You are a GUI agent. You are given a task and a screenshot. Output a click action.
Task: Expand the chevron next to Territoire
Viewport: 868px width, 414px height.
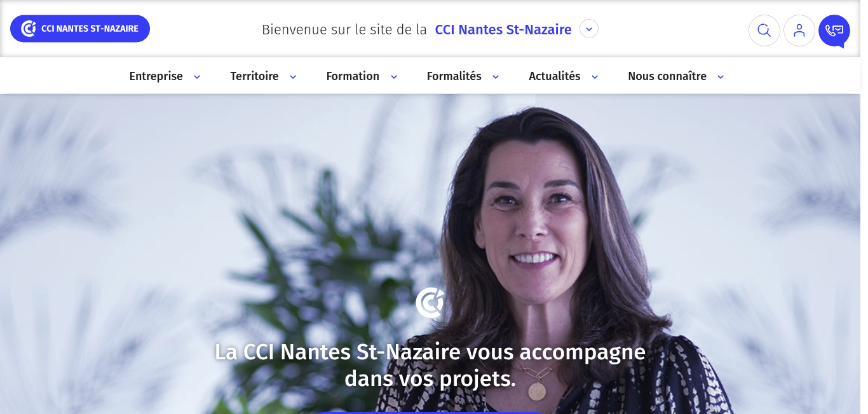(293, 77)
